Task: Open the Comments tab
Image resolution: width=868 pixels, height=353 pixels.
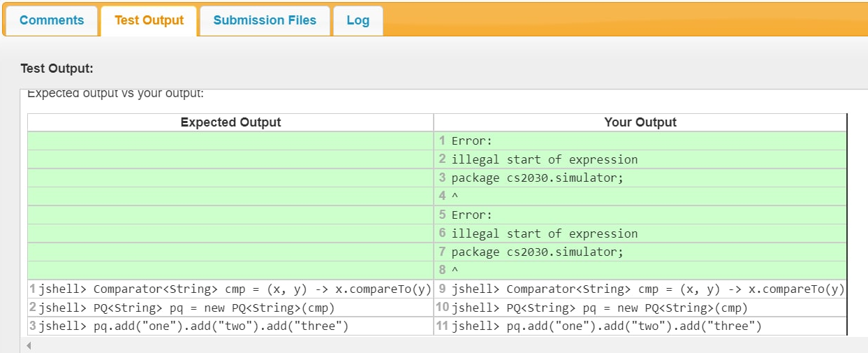Action: [52, 20]
